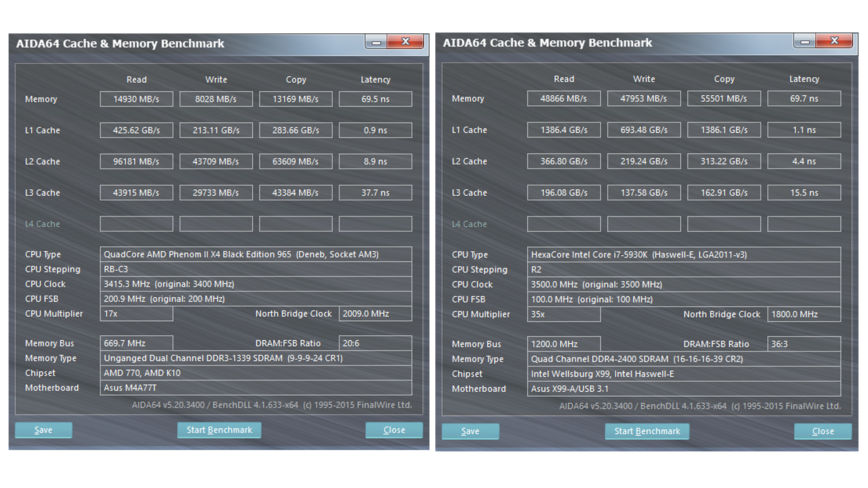The height and width of the screenshot is (488, 868).
Task: Click North Bridge Clock 1800.0 MHz
Action: coord(804,314)
